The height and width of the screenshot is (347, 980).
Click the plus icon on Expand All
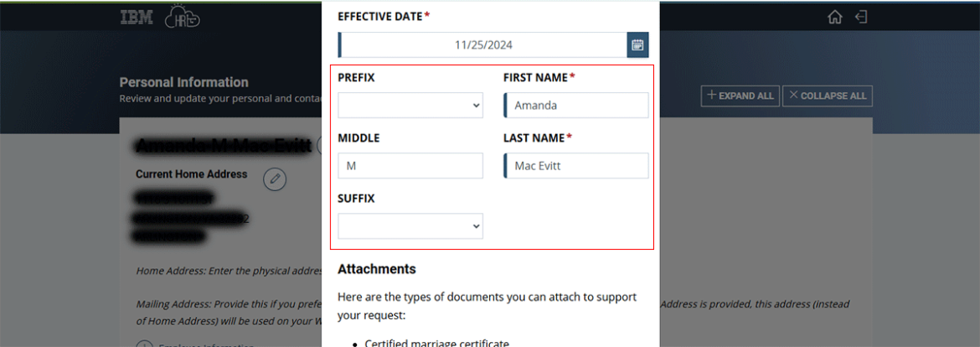[711, 96]
